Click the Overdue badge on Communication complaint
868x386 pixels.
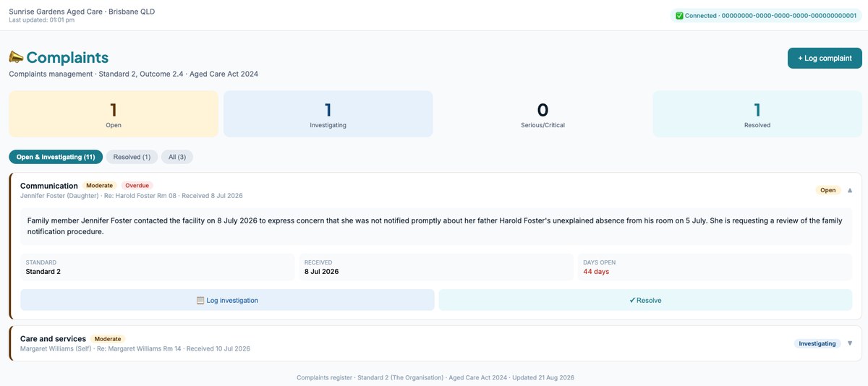137,186
